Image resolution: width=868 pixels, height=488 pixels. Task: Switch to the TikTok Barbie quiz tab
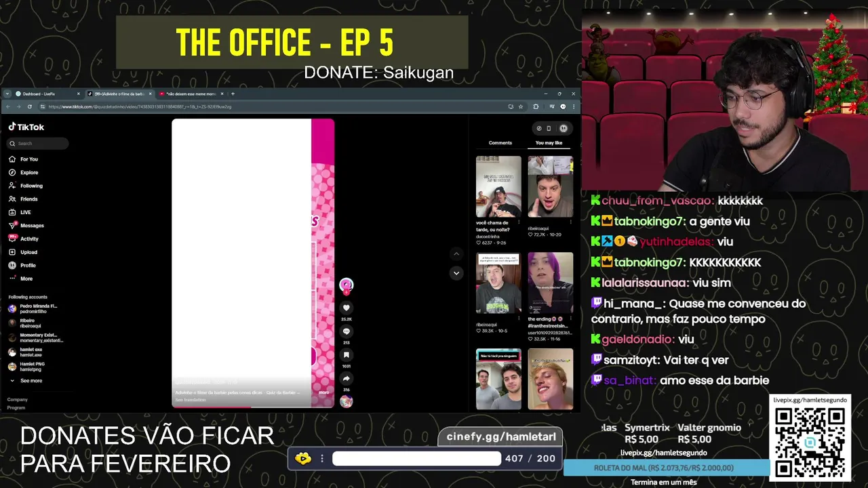(119, 94)
